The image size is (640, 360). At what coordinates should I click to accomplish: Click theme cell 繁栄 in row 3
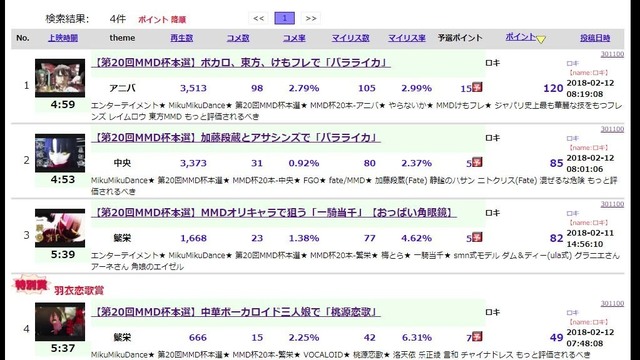[x=122, y=238]
